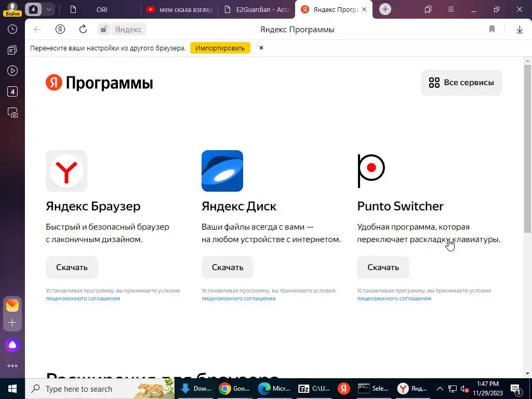Open 7-Zip window from taskbar
This screenshot has width=532, height=399.
[314, 389]
